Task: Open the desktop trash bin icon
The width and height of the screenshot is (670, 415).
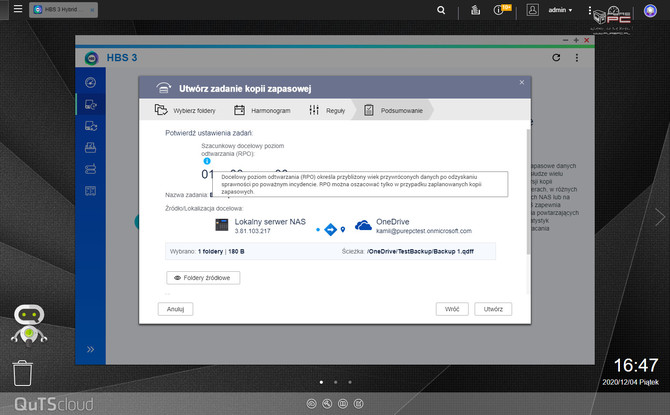Action: [22, 373]
